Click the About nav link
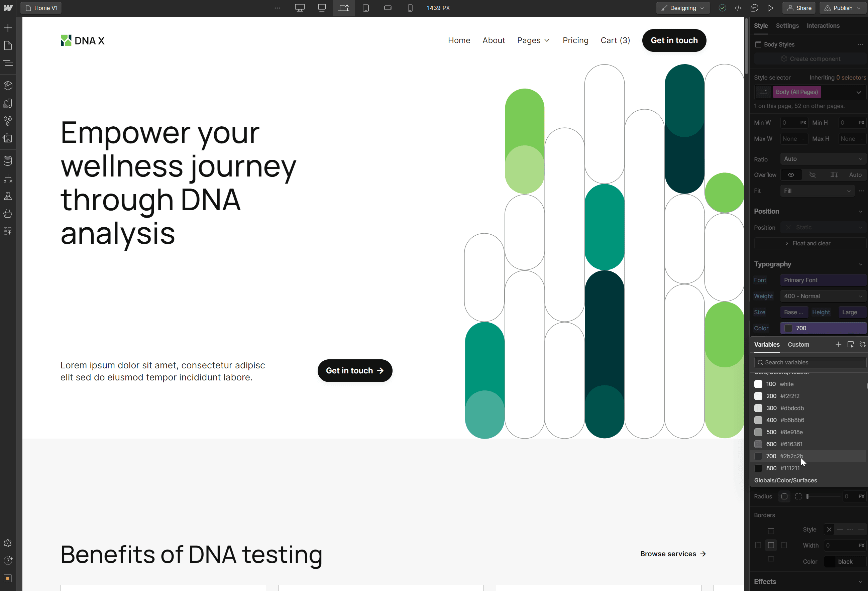Screen dimensions: 868x591 pyautogui.click(x=494, y=40)
